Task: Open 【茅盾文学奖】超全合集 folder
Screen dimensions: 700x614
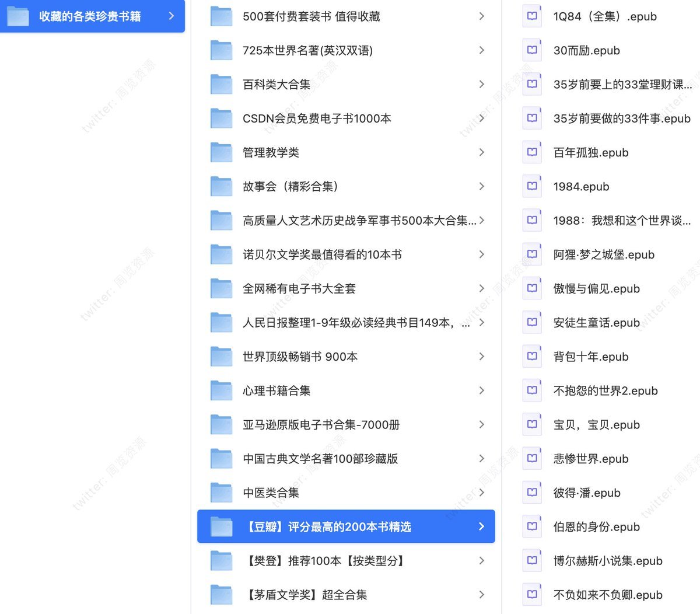Action: (x=346, y=595)
